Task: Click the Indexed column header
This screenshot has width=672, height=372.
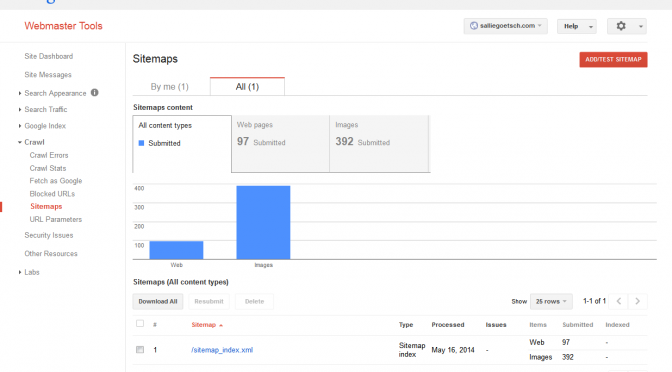Action: coord(617,325)
